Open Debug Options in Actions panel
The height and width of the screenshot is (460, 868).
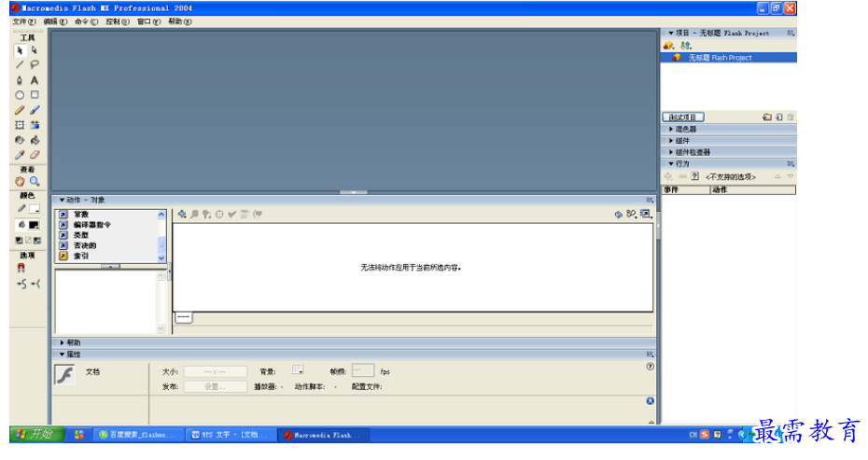(x=631, y=215)
